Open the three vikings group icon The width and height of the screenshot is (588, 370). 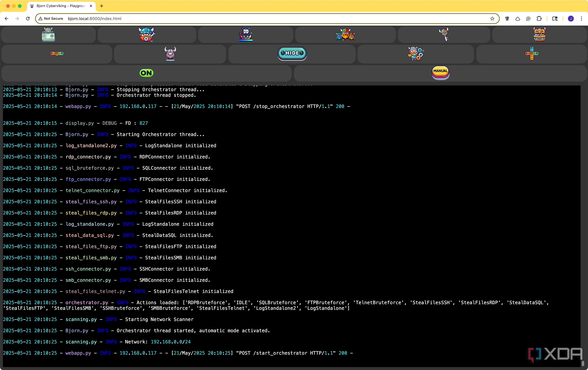point(345,34)
